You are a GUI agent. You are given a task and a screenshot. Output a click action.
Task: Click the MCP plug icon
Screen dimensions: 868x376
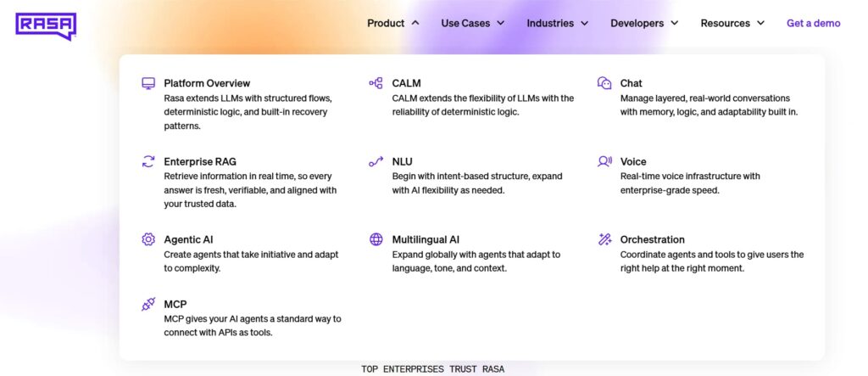148,304
